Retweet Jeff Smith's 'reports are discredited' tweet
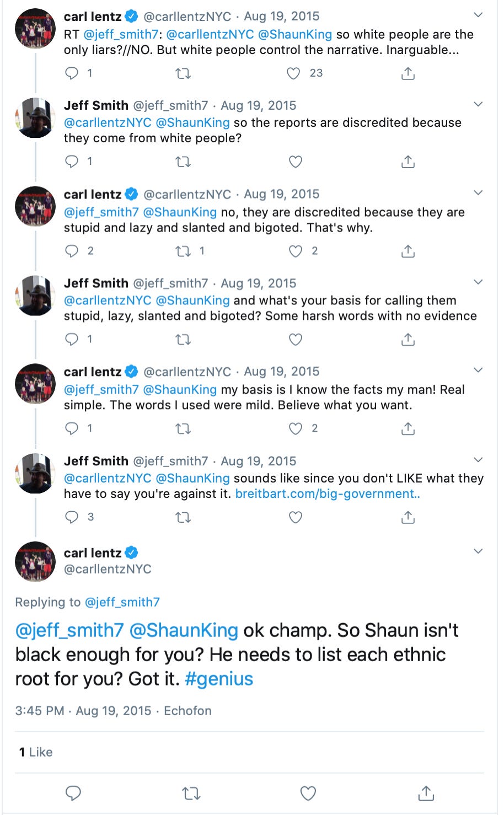 click(x=183, y=162)
